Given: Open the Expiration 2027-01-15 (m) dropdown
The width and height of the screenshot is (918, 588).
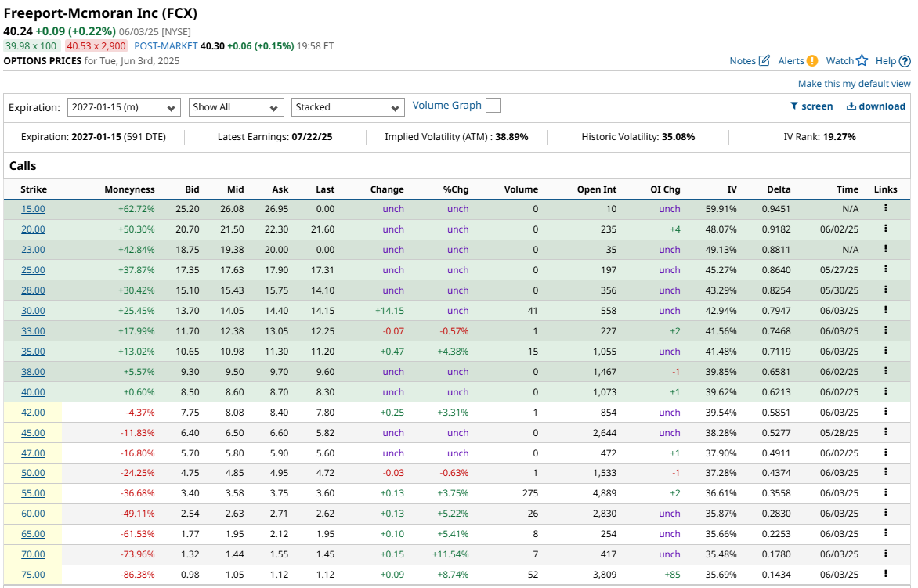Looking at the screenshot, I should pyautogui.click(x=123, y=107).
